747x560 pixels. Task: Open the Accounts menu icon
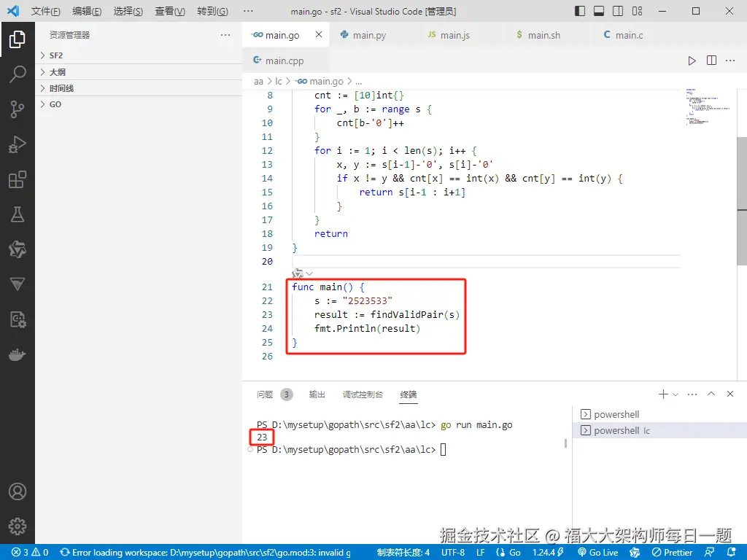tap(18, 491)
